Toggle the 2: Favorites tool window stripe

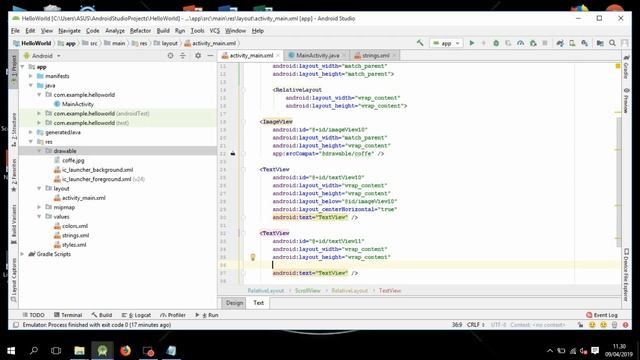[x=13, y=176]
